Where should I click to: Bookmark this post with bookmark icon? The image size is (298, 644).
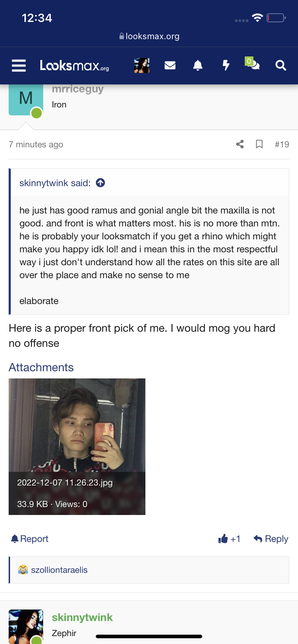click(259, 144)
